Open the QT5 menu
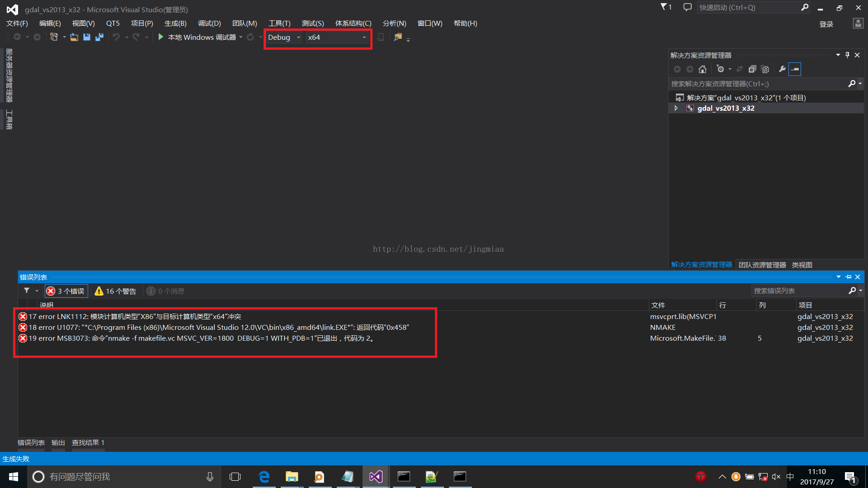The height and width of the screenshot is (488, 868). [x=113, y=23]
